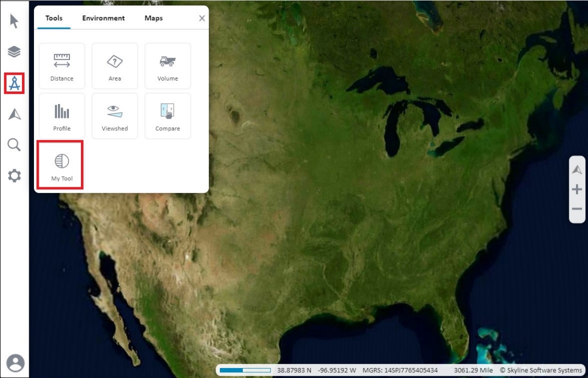Select the arrow pointer tool
Viewport: 588px width, 378px height.
coord(14,21)
